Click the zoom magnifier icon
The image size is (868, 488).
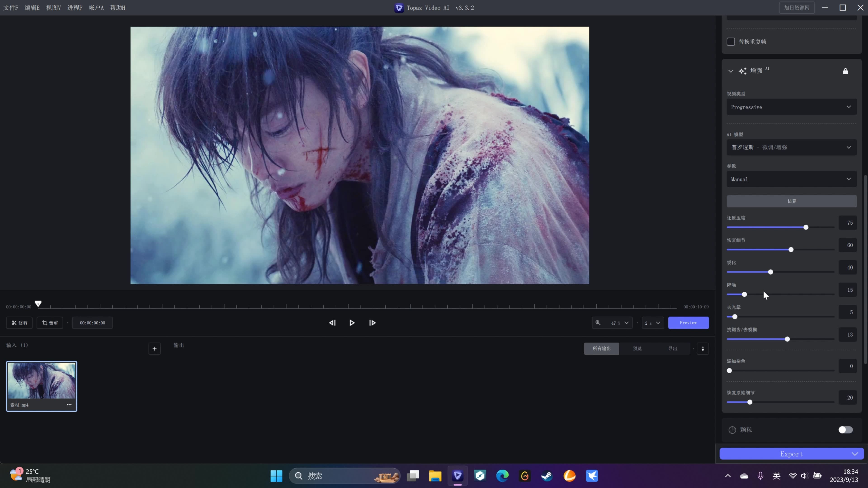tap(598, 323)
